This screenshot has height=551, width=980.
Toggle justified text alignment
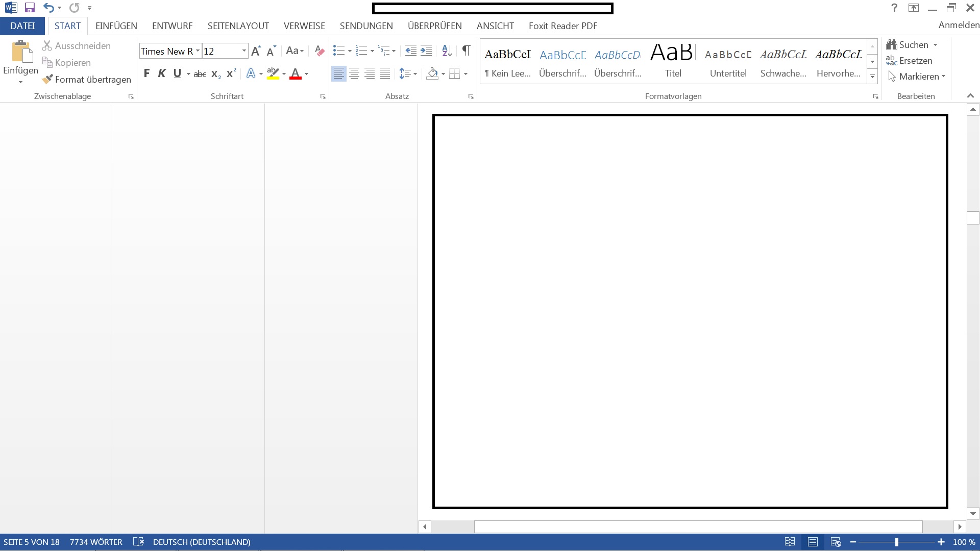point(385,73)
